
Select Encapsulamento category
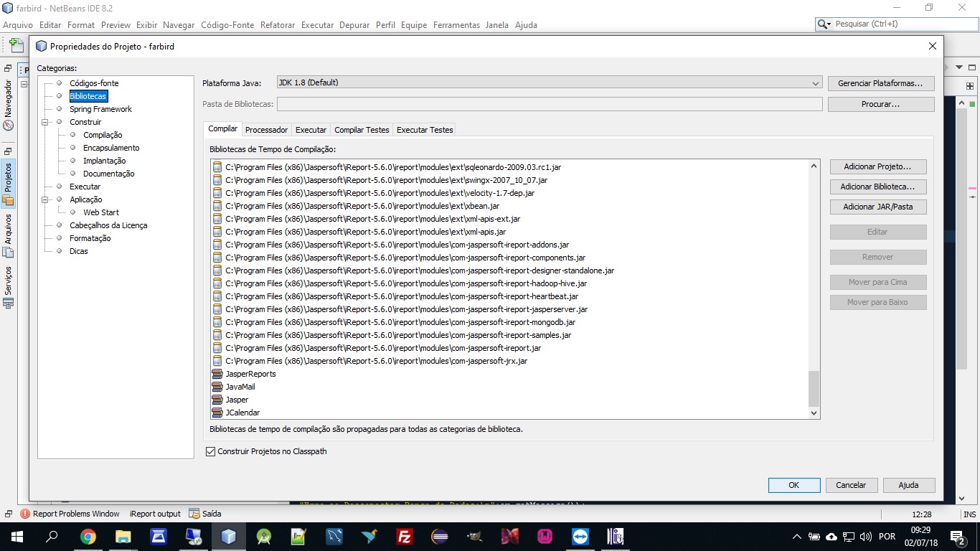(x=111, y=148)
